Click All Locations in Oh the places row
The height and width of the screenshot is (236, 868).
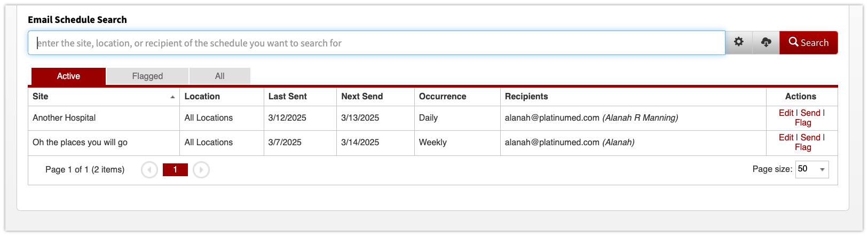(222, 143)
